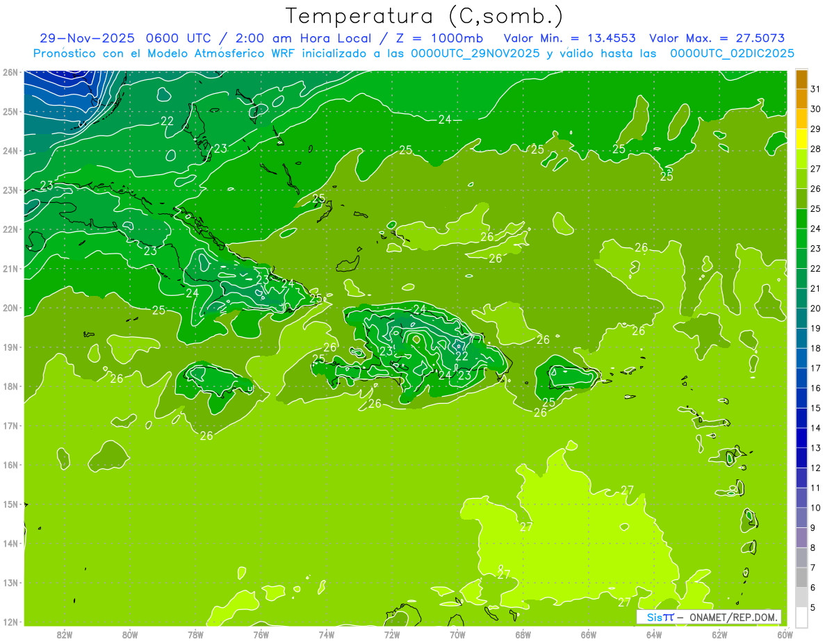Click the "23N" latitude axis label
This screenshot has height=644, width=834.
pyautogui.click(x=10, y=190)
